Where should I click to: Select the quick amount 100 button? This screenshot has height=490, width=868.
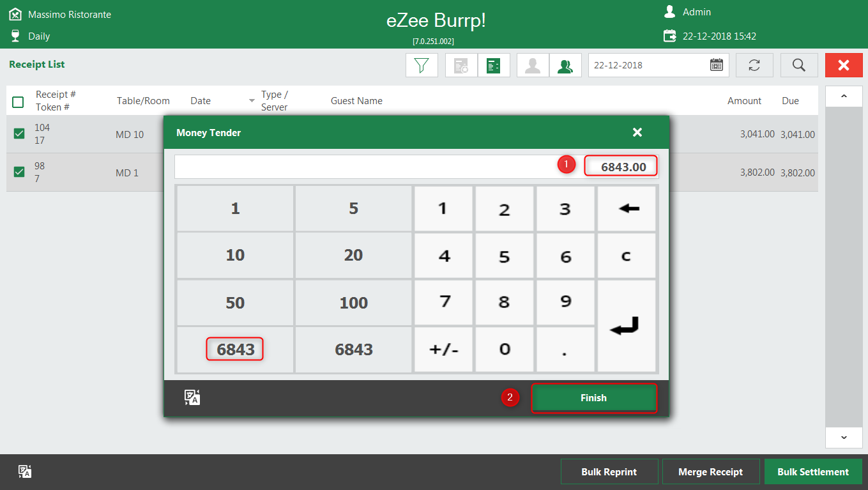(x=353, y=302)
